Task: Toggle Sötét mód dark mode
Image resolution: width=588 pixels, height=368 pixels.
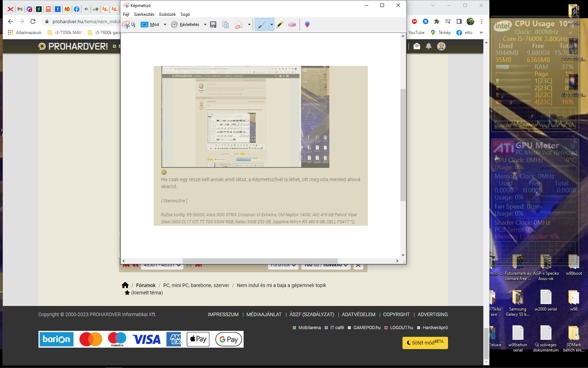Action: click(425, 343)
